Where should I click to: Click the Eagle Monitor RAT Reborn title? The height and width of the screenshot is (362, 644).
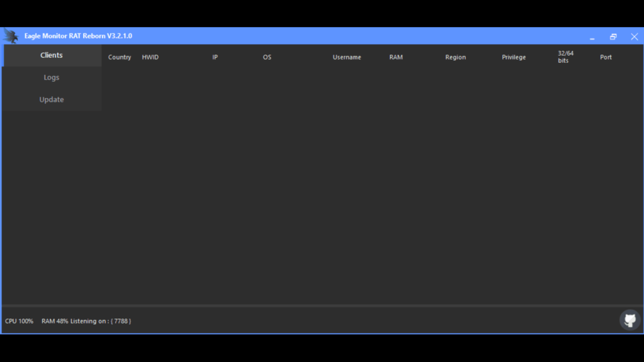[78, 36]
